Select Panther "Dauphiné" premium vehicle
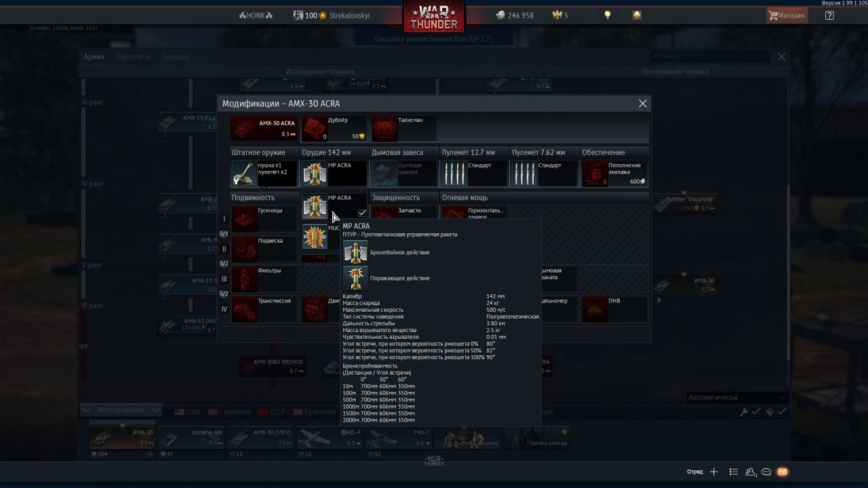Screen dimensions: 868x488 pos(683,203)
